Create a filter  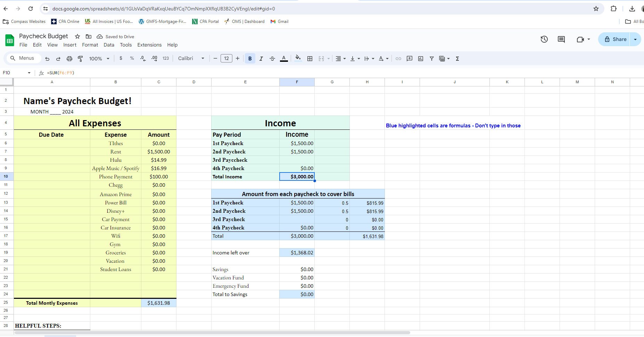pyautogui.click(x=432, y=58)
